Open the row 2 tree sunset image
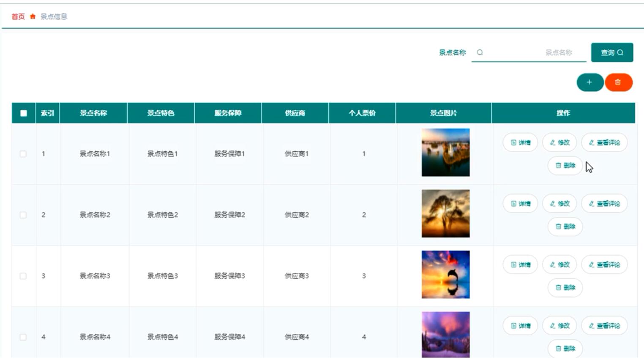 point(445,213)
